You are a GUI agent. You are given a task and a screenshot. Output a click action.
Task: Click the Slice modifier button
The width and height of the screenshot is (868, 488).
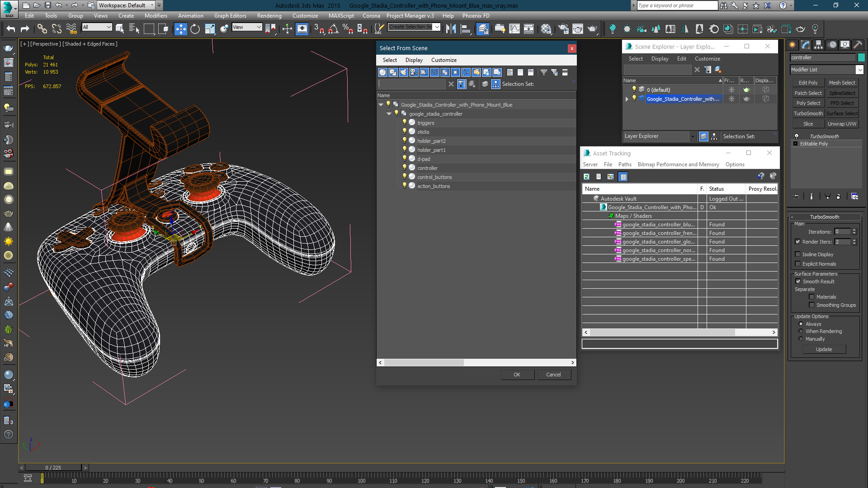(808, 124)
